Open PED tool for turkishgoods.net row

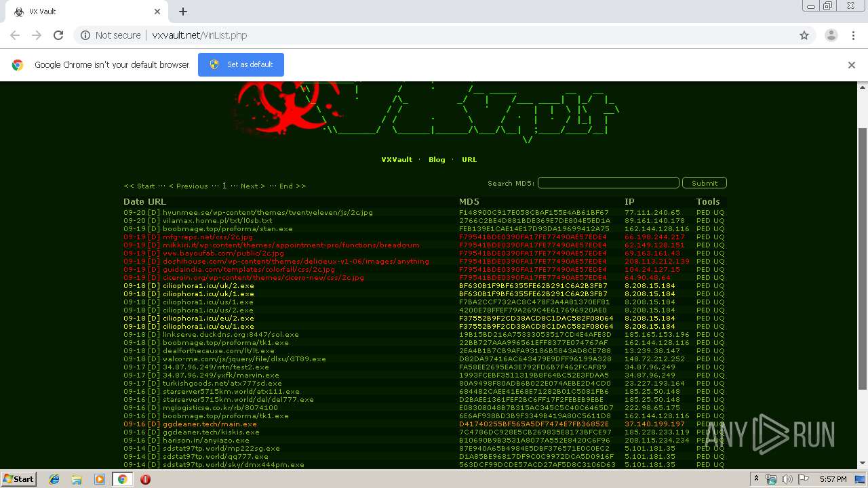coord(703,384)
